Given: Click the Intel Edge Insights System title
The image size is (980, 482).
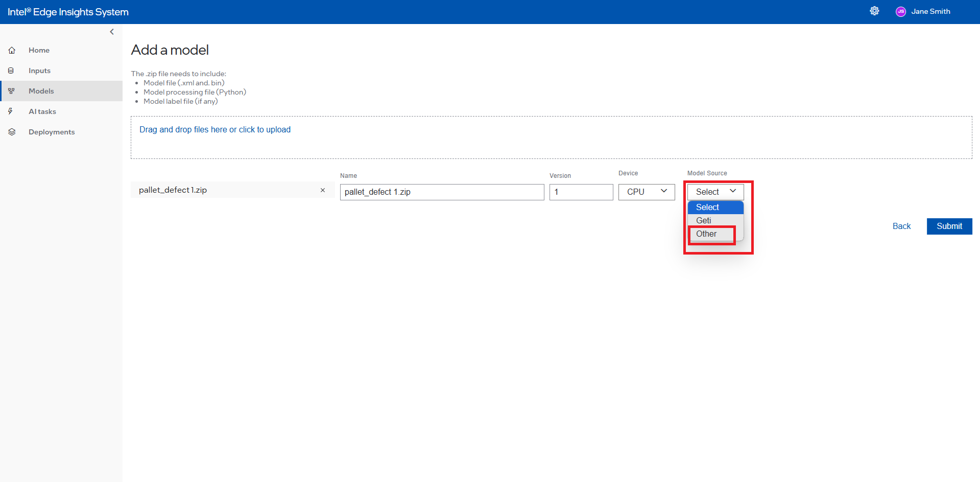Looking at the screenshot, I should [x=68, y=12].
